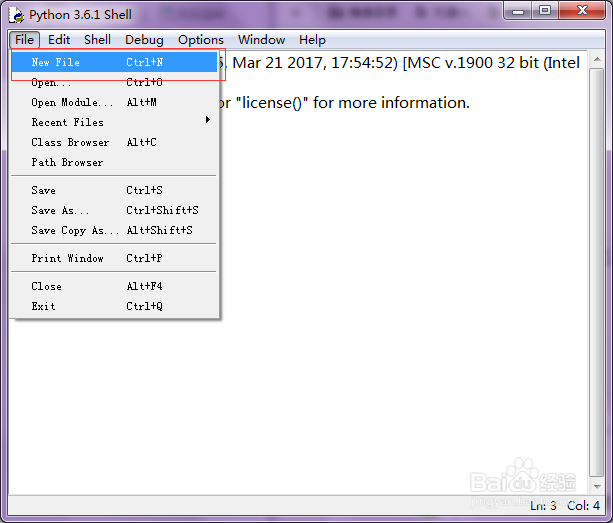Screen dimensions: 613x523
Task: Open the File menu
Action: (x=24, y=40)
